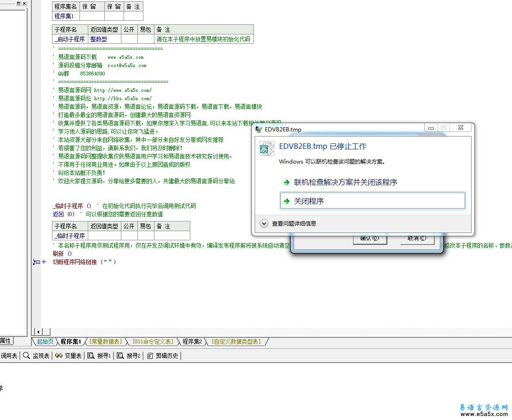The image size is (512, 420).
Task: Click the 刷新 () code line
Action: coord(62,254)
